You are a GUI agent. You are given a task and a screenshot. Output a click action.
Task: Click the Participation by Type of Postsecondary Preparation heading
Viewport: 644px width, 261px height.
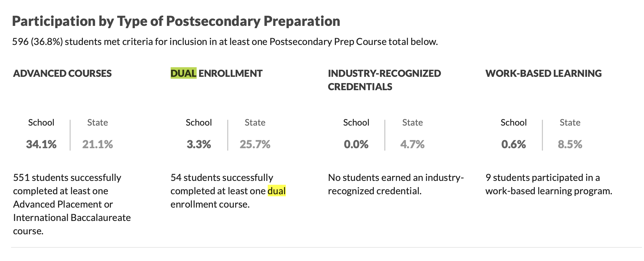click(x=176, y=21)
